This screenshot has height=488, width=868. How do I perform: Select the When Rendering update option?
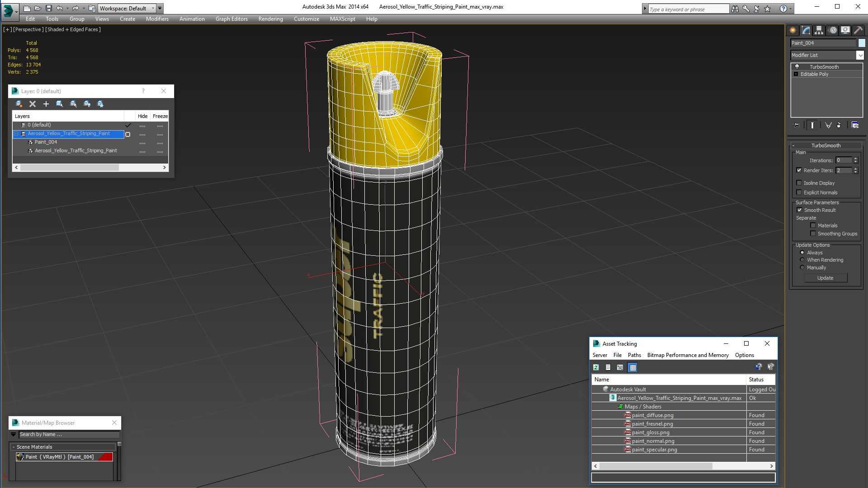802,260
